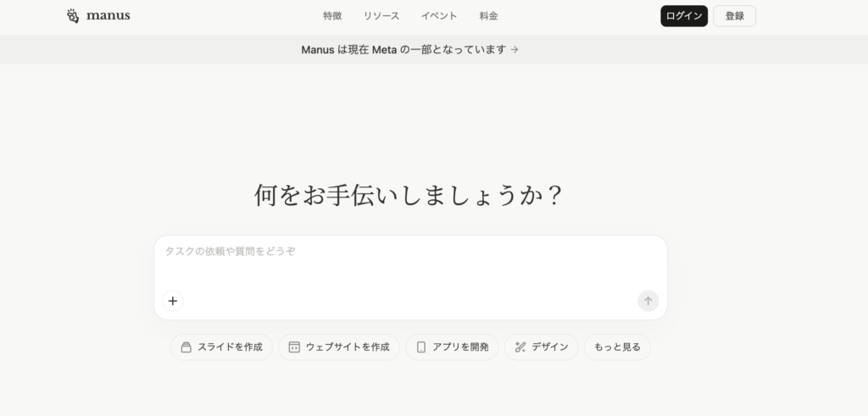Go to the 料金 pricing page

488,16
